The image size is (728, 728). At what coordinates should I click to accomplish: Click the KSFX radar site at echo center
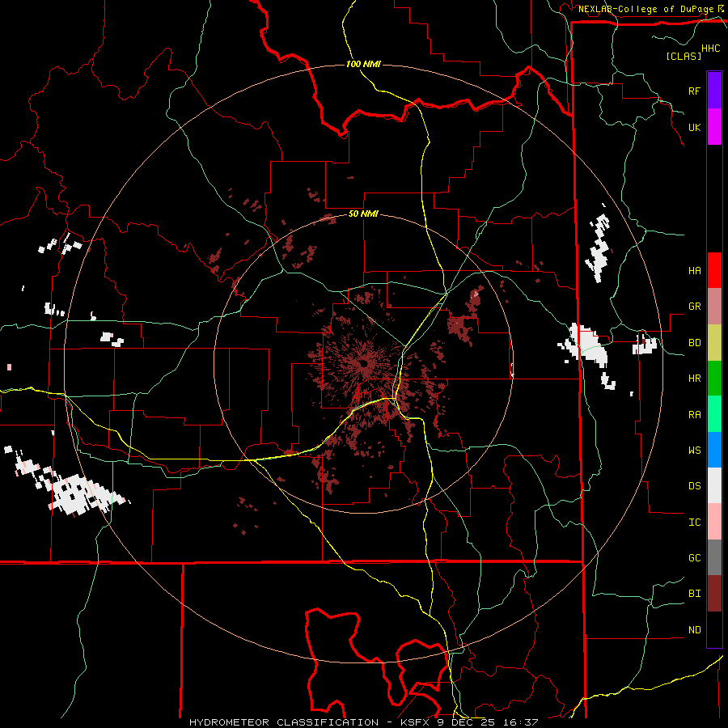[x=362, y=363]
